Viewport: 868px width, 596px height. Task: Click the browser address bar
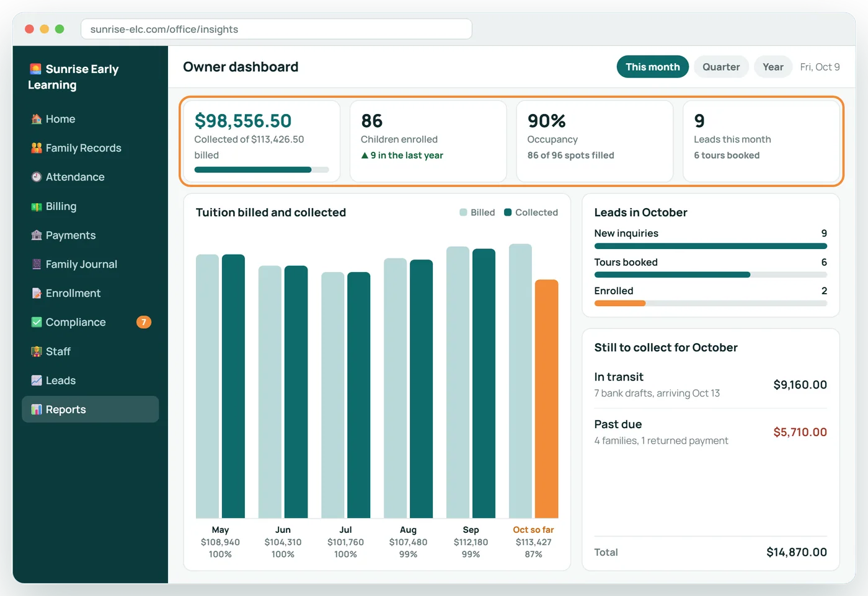coord(277,29)
